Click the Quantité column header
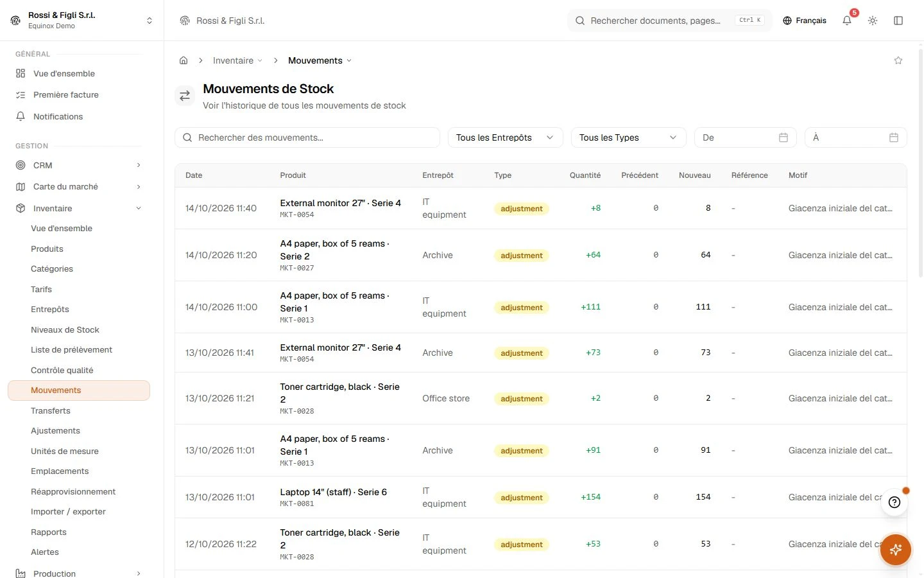Screen dimensions: 924x578 pos(585,175)
